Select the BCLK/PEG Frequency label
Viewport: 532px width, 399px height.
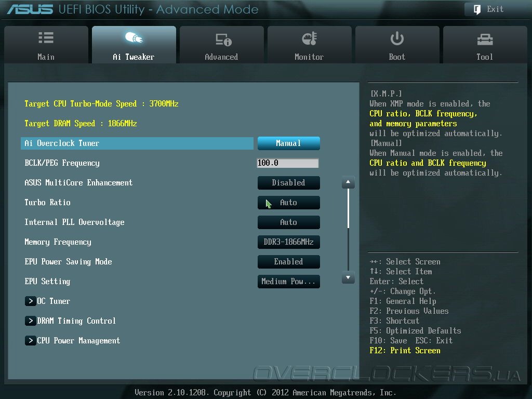(x=62, y=163)
